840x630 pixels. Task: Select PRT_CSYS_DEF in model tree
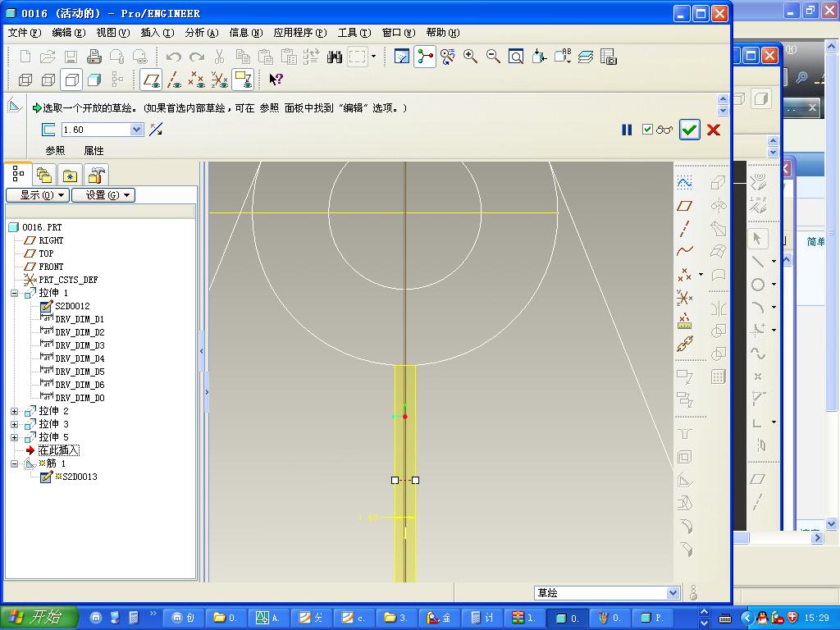pos(68,280)
